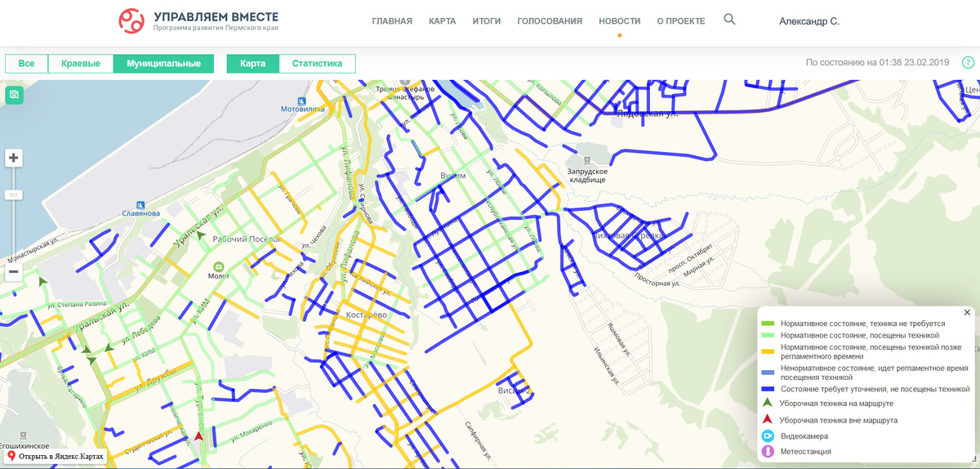This screenshot has width=980, height=469.
Task: Open the Новости menu item
Action: tap(620, 21)
